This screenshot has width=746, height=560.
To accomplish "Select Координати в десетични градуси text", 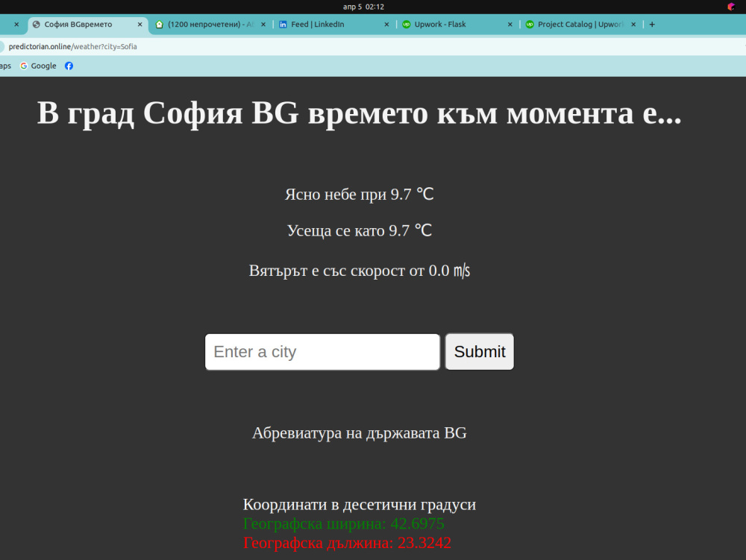I will click(360, 504).
